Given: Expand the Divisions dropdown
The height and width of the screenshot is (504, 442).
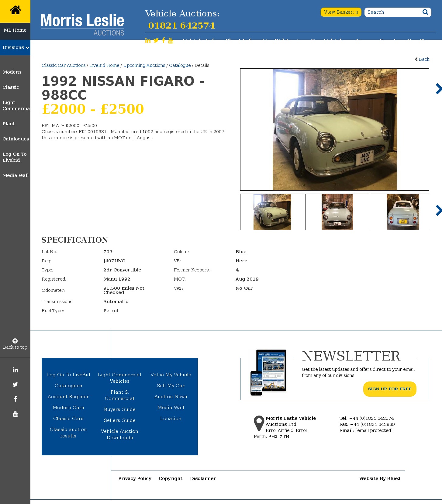Looking at the screenshot, I should [x=15, y=47].
